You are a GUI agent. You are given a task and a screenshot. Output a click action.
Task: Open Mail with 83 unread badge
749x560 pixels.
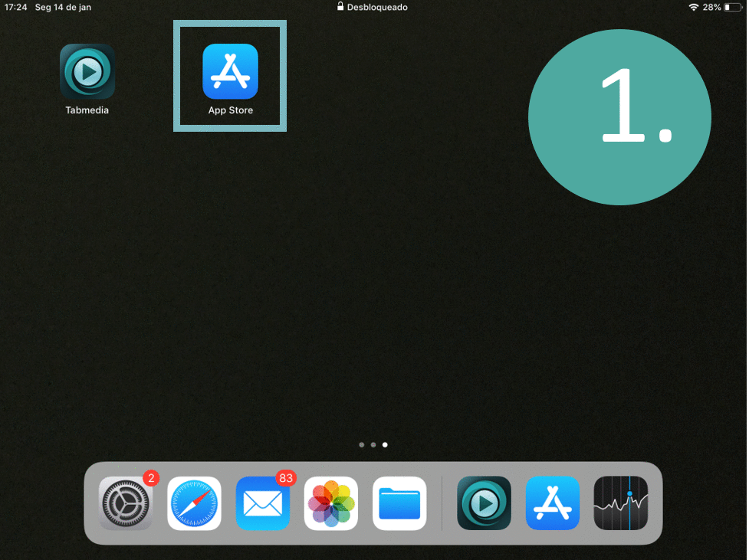(x=263, y=503)
